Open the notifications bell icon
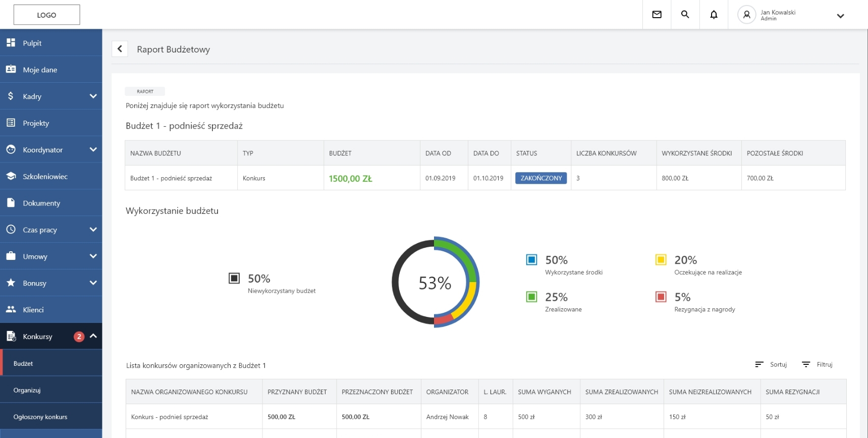The image size is (868, 438). (714, 15)
